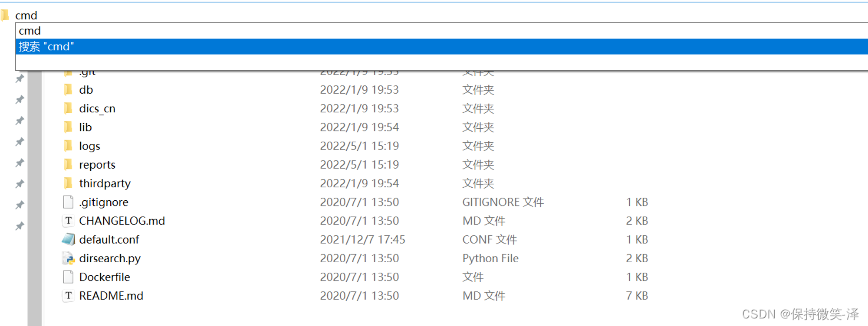Select the CHANGELOG.md file icon

(68, 221)
